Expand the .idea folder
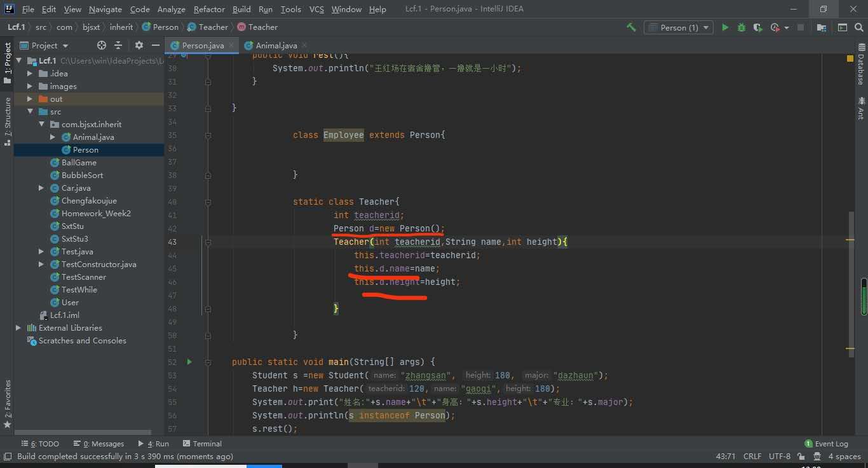 click(30, 73)
